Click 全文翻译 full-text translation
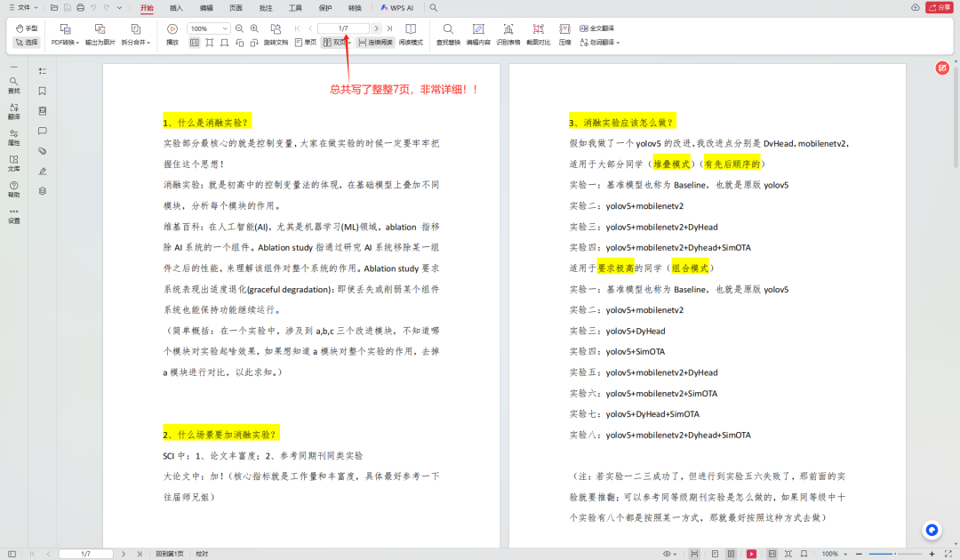Image resolution: width=960 pixels, height=560 pixels. 597,28
